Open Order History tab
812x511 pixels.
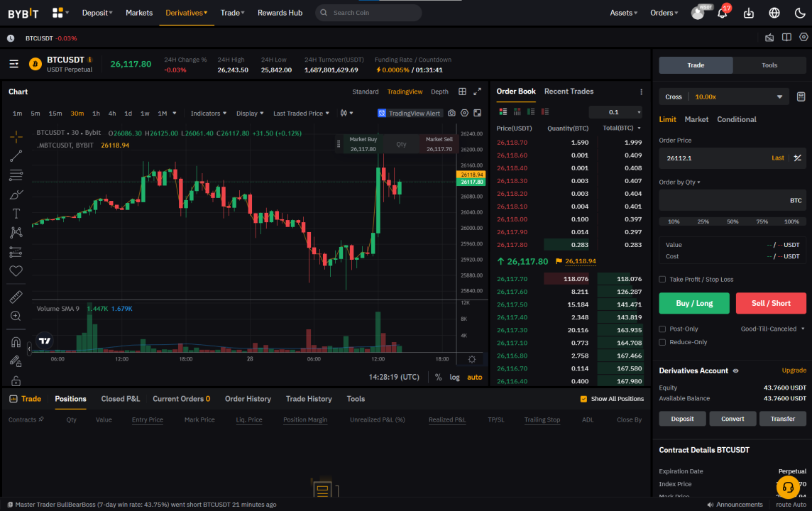248,399
